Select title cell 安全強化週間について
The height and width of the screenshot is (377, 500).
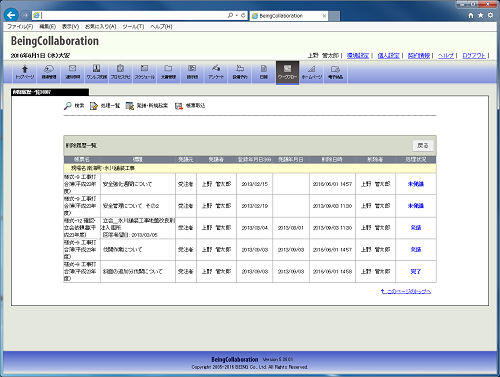(x=138, y=184)
